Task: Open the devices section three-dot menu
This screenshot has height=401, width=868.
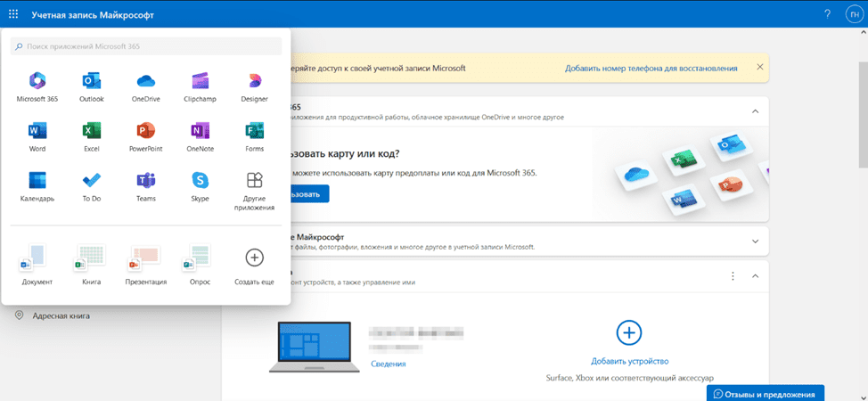Action: 732,276
